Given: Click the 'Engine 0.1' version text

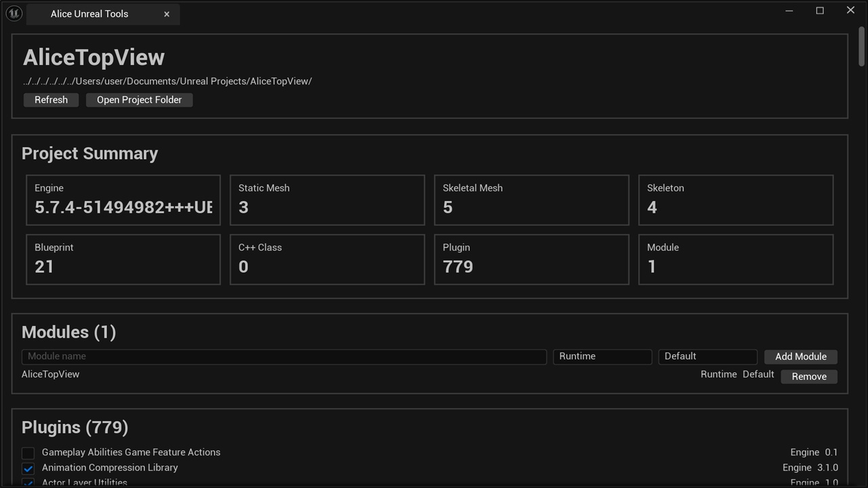Looking at the screenshot, I should 814,452.
